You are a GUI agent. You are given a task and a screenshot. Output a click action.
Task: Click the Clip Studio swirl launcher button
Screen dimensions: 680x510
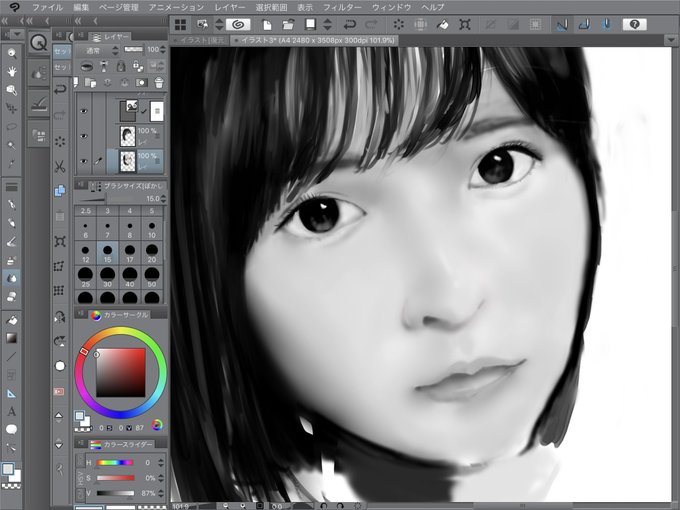pos(238,24)
